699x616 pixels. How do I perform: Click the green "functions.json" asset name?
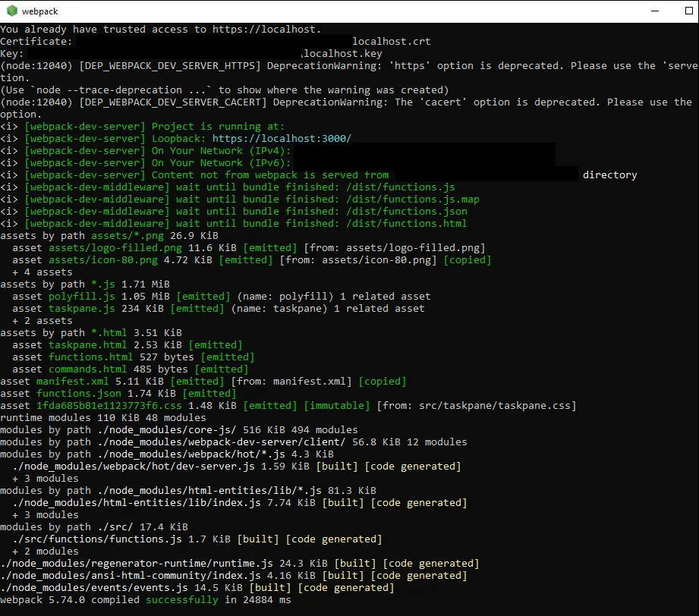coord(78,394)
